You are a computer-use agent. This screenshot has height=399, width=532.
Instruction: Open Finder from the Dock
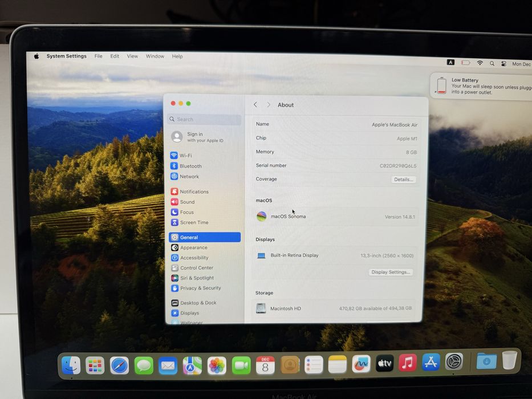71,365
